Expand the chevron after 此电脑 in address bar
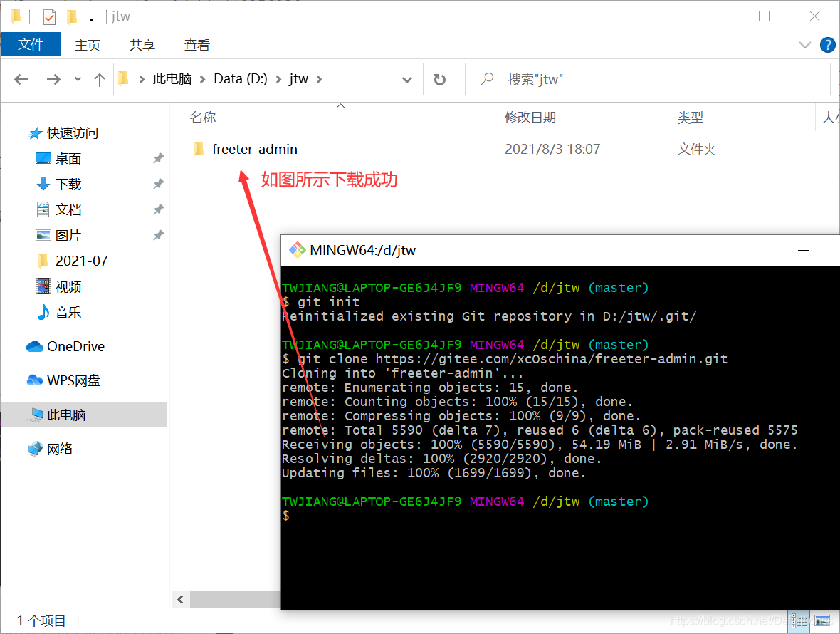This screenshot has height=634, width=840. (202, 79)
